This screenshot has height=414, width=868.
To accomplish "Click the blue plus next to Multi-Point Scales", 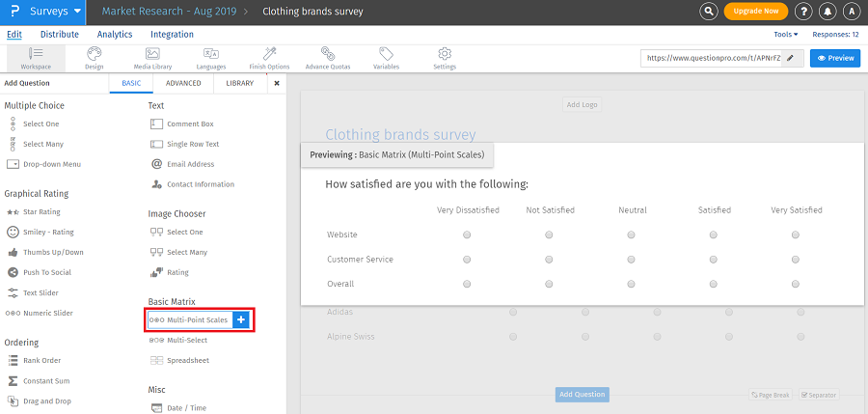I will point(242,319).
